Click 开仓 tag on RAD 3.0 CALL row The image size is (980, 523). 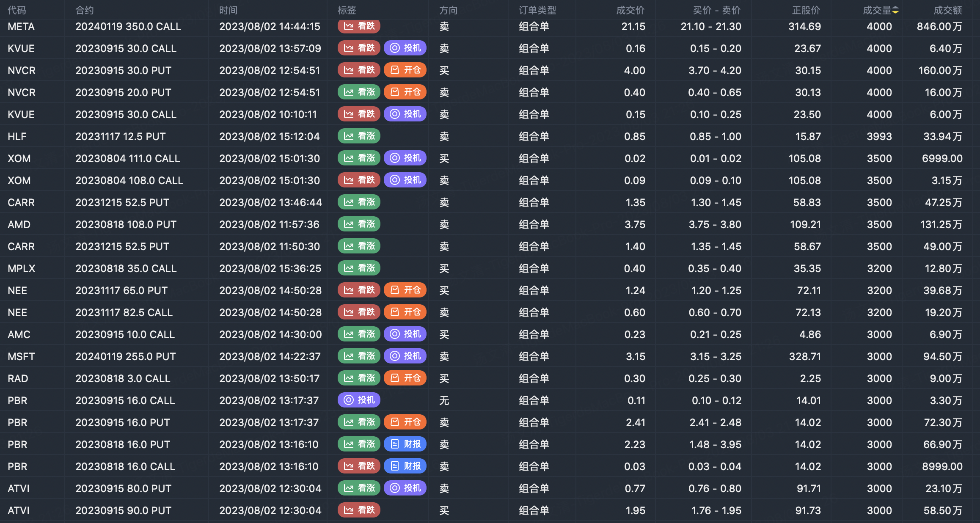(x=405, y=378)
